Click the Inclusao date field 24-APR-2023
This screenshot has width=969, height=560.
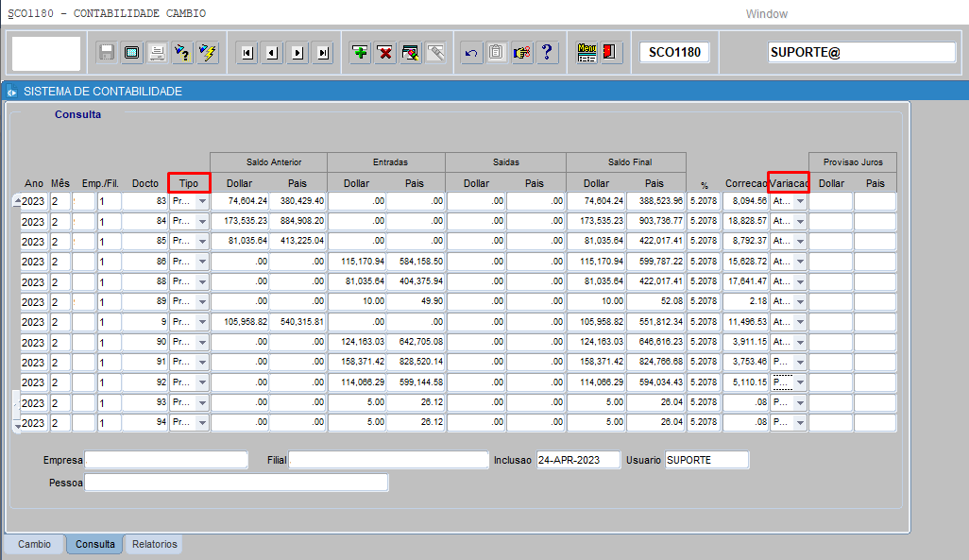[x=578, y=460]
